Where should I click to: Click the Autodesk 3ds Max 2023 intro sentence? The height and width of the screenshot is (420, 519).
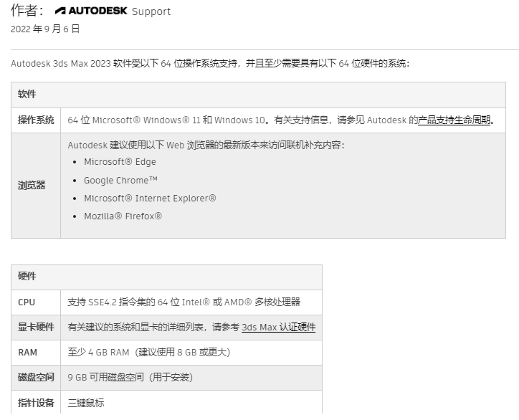coord(210,63)
